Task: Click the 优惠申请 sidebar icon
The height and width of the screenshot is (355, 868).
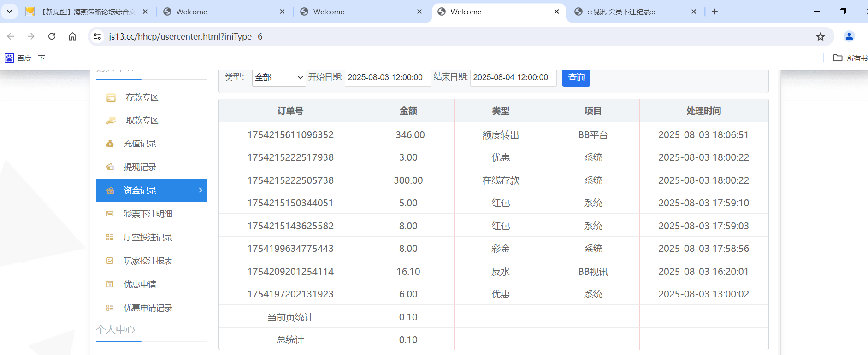Action: (x=110, y=285)
